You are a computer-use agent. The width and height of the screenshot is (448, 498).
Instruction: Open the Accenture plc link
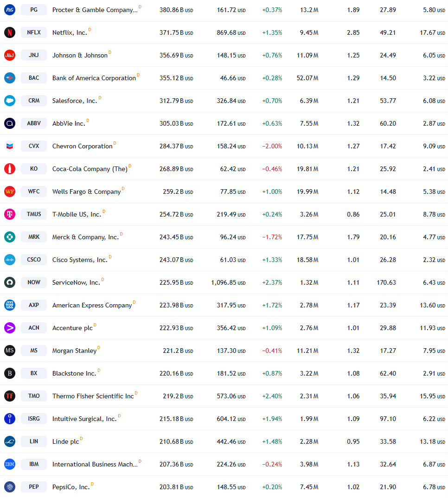coord(72,328)
